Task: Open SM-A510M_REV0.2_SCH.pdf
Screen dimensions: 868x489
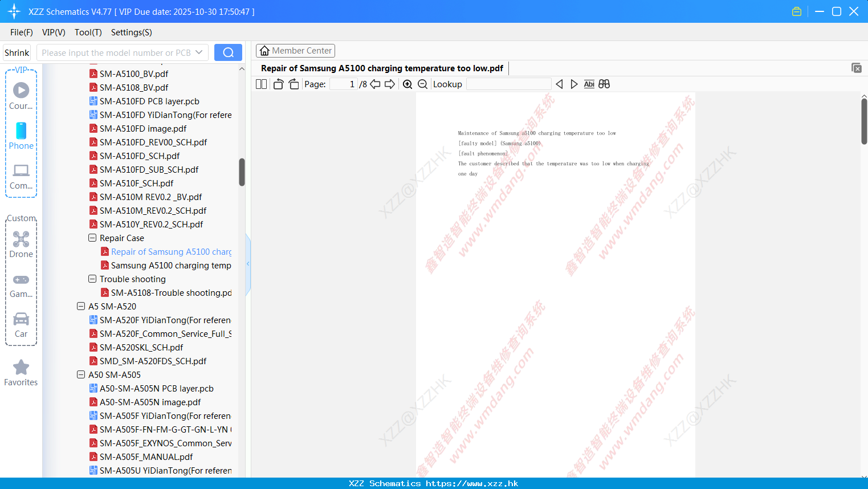Action: 148,210
